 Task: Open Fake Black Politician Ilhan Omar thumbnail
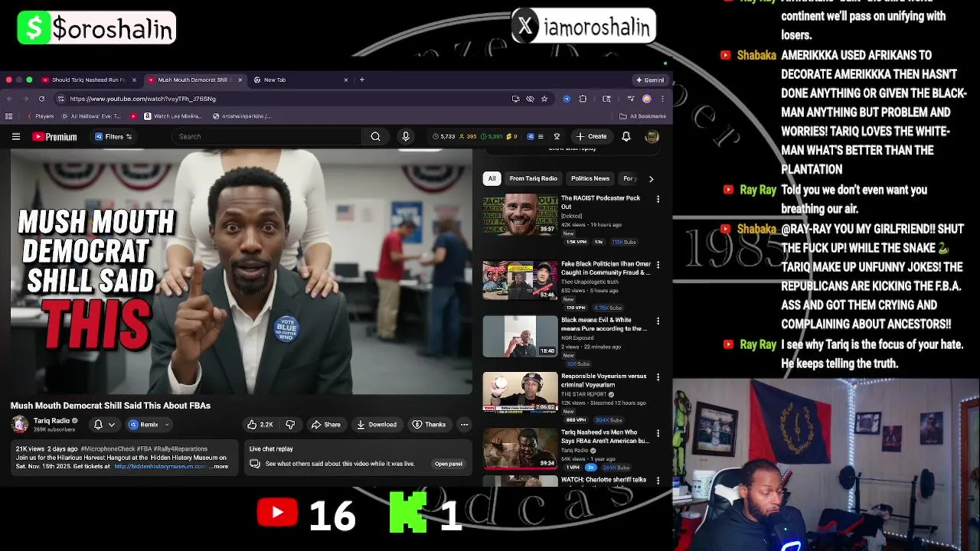click(x=520, y=280)
